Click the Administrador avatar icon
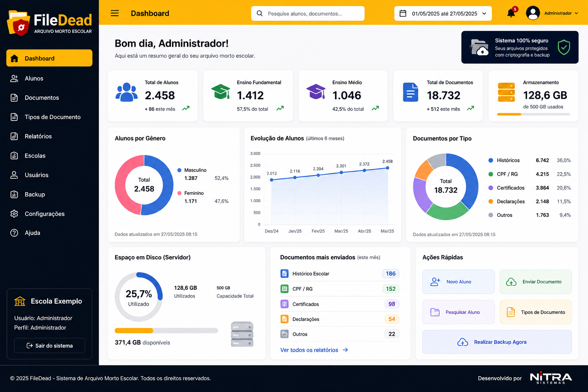Image resolution: width=588 pixels, height=392 pixels. tap(533, 13)
